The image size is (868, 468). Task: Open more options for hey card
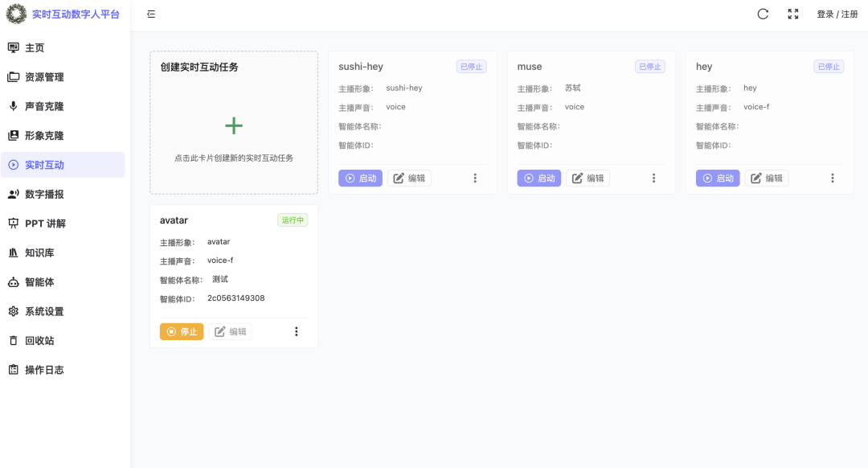(833, 179)
